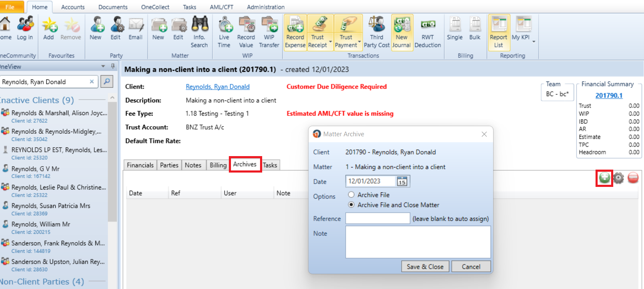Open the Info. Search binoculars tool
This screenshot has height=289, width=644.
[x=199, y=33]
